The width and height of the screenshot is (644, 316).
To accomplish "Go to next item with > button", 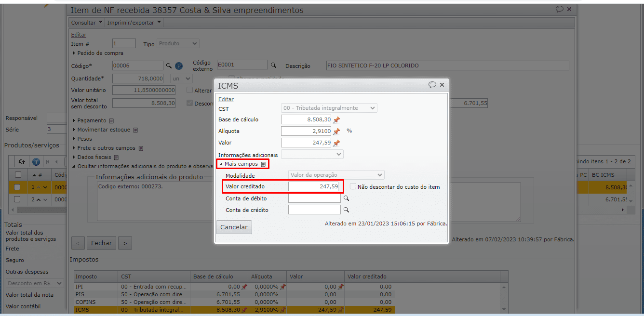I will click(x=125, y=243).
